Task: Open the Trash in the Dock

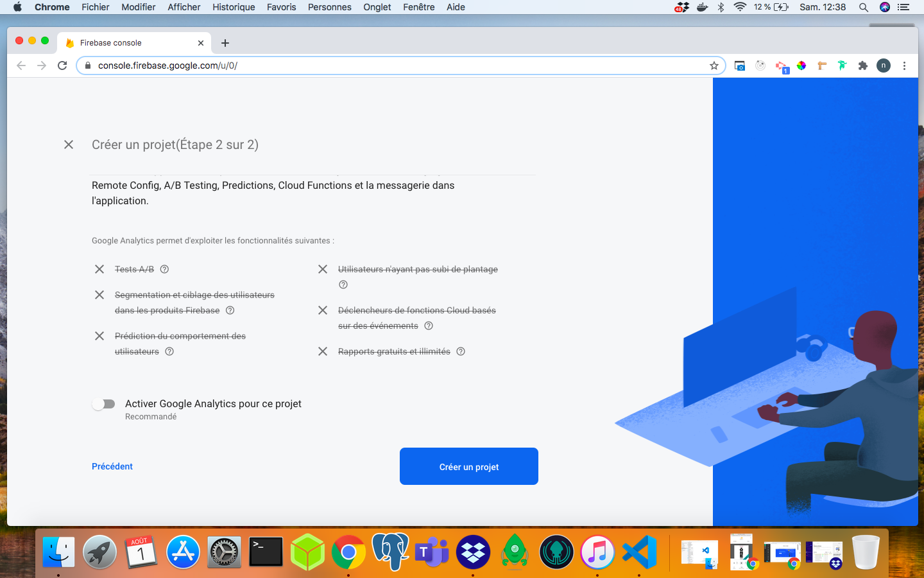Action: (x=866, y=552)
